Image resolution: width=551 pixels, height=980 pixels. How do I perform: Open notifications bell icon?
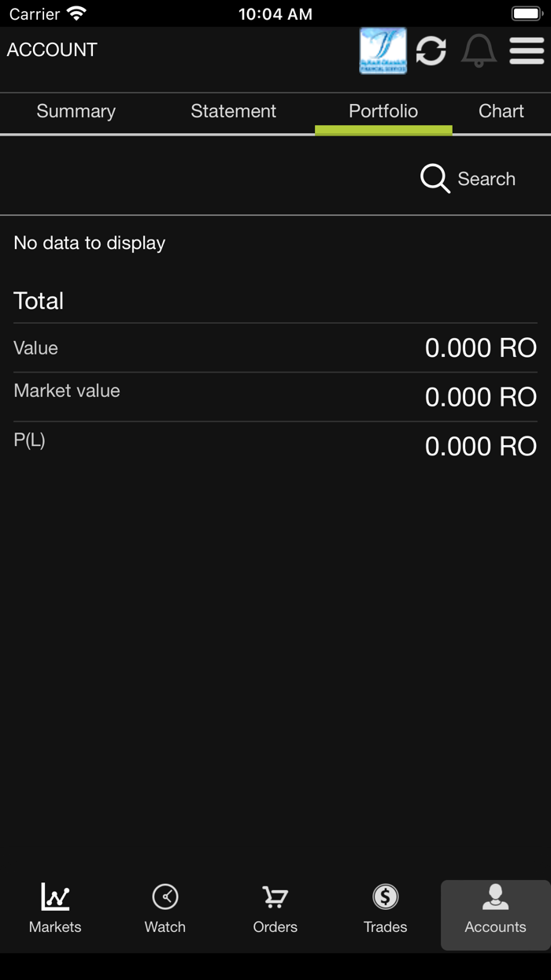[479, 51]
